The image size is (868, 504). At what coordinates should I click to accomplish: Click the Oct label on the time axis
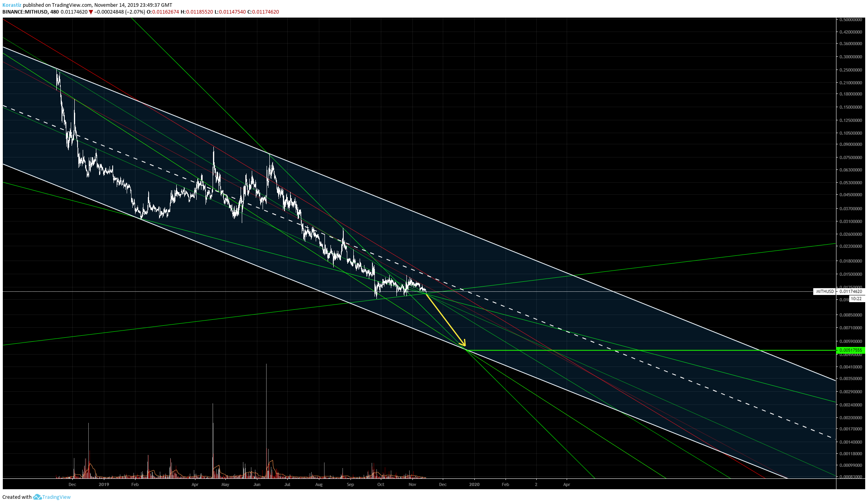[381, 484]
